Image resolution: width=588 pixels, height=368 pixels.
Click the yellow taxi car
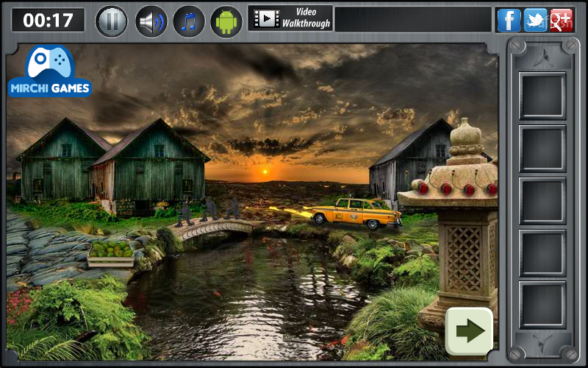tap(356, 213)
